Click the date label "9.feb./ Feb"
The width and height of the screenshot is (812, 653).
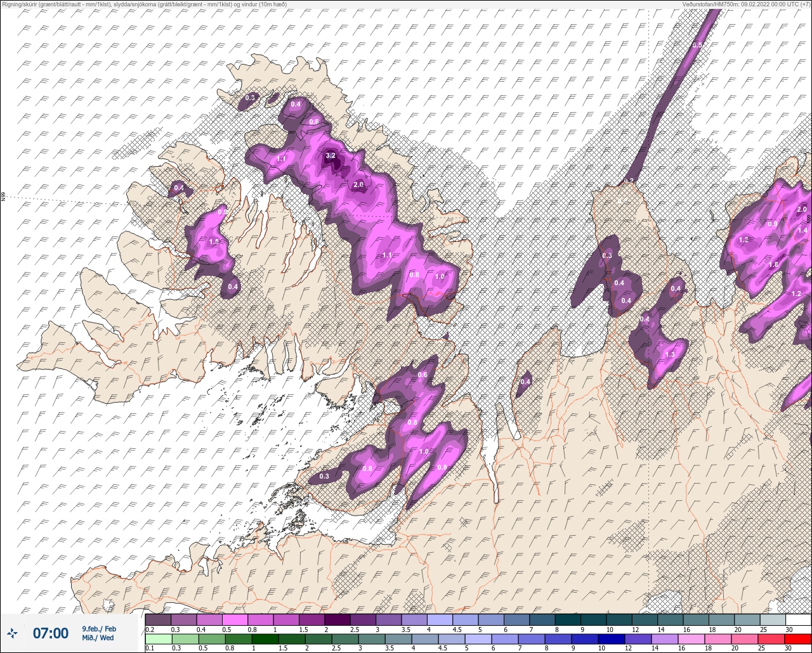99,628
